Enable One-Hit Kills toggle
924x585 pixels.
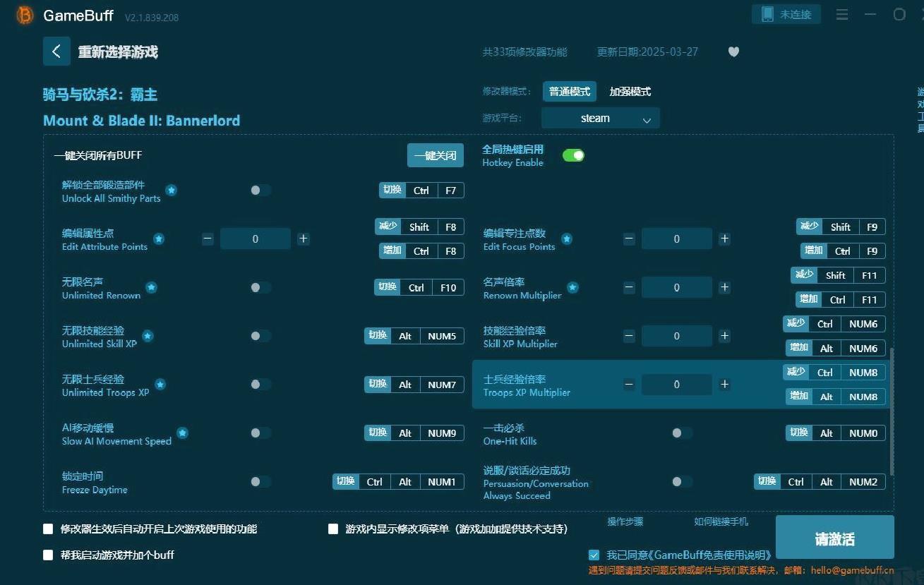point(682,433)
